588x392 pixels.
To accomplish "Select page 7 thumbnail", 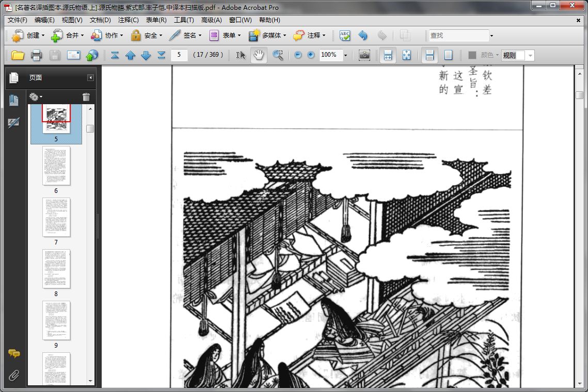I will click(56, 217).
